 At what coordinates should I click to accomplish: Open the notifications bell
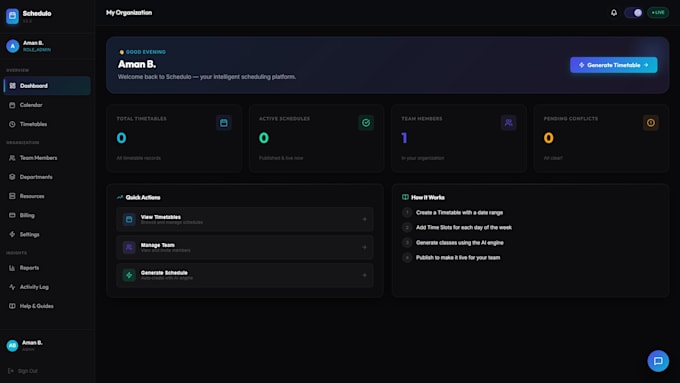[x=614, y=13]
